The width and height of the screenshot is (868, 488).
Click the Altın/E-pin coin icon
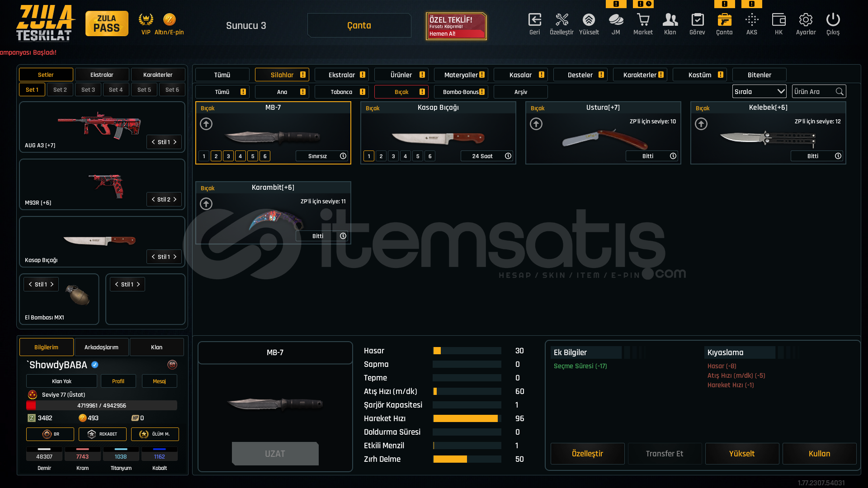(170, 19)
